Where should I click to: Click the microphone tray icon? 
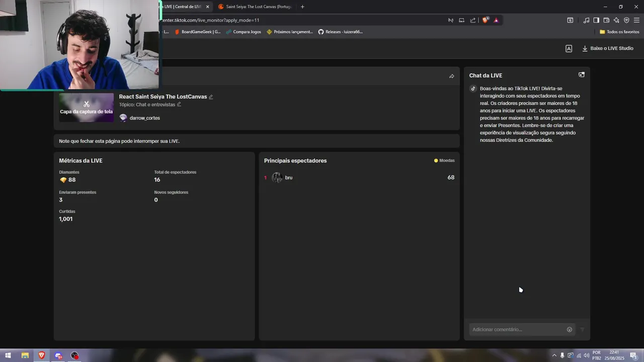click(562, 355)
